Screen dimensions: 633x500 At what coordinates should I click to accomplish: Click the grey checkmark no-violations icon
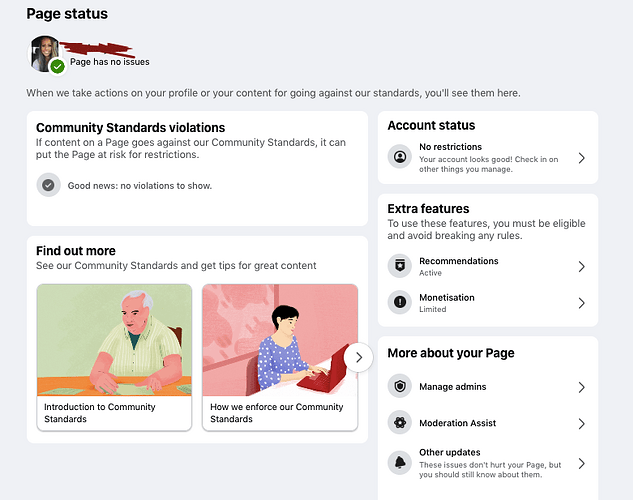48,185
